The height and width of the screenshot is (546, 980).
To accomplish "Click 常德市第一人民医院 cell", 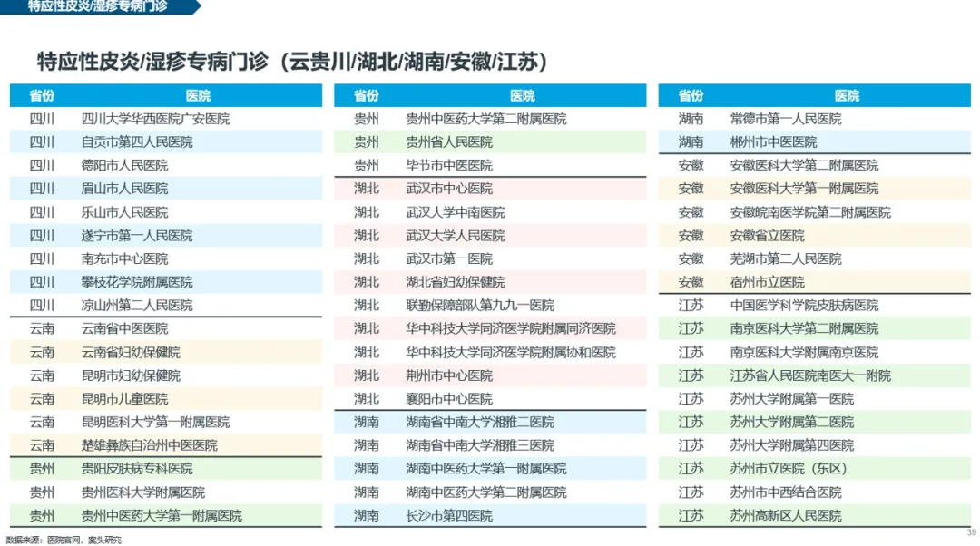I will [x=786, y=119].
